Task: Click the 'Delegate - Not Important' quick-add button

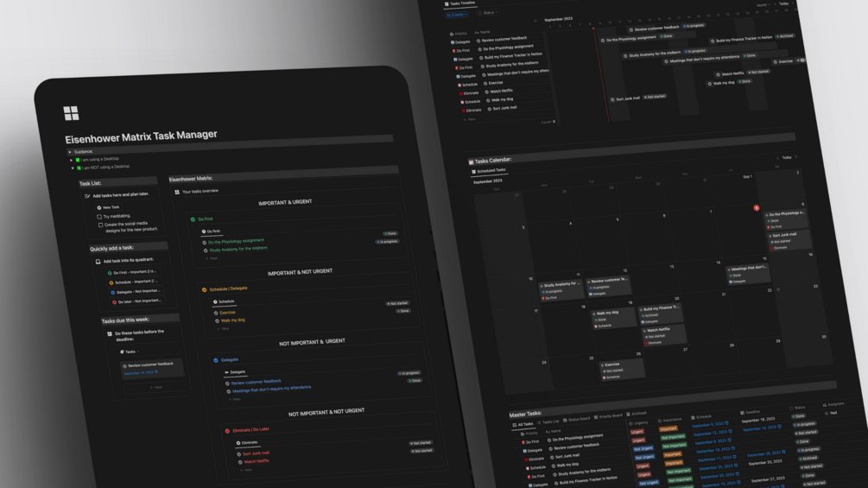Action: coord(136,292)
